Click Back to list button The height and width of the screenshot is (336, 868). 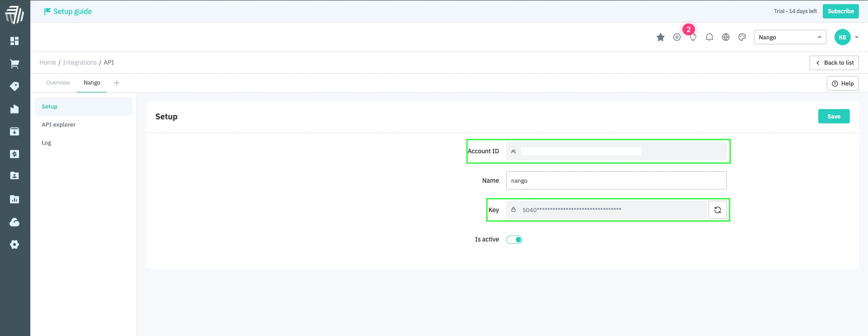[834, 63]
